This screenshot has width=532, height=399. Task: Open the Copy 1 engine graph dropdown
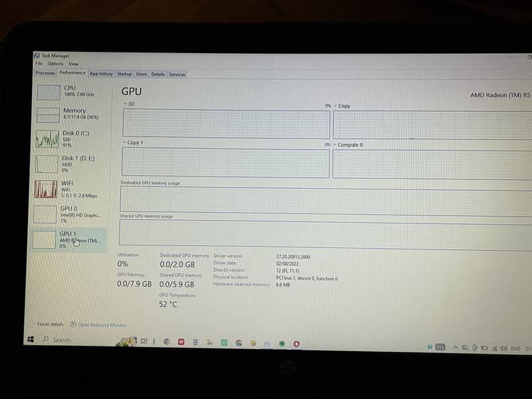132,142
